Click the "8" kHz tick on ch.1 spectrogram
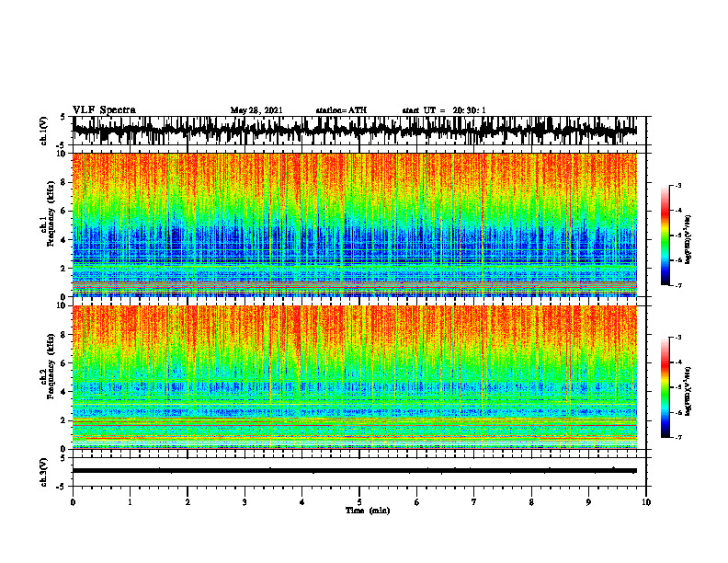Viewport: 728px width, 563px height. click(x=64, y=182)
